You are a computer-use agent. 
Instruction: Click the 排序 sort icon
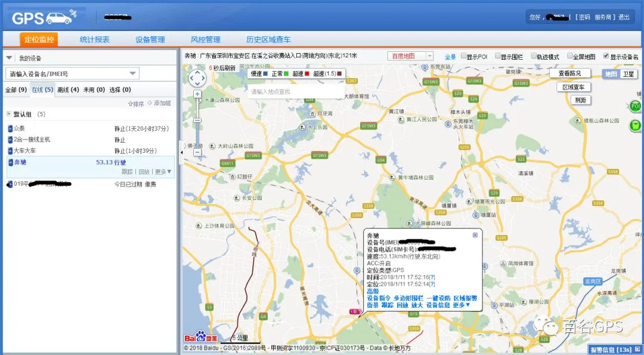[x=130, y=104]
